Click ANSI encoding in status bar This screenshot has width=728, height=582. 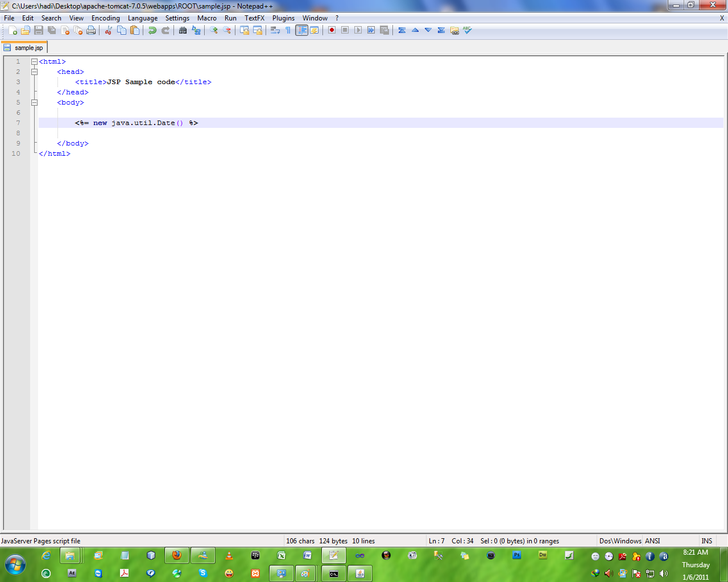click(x=652, y=541)
